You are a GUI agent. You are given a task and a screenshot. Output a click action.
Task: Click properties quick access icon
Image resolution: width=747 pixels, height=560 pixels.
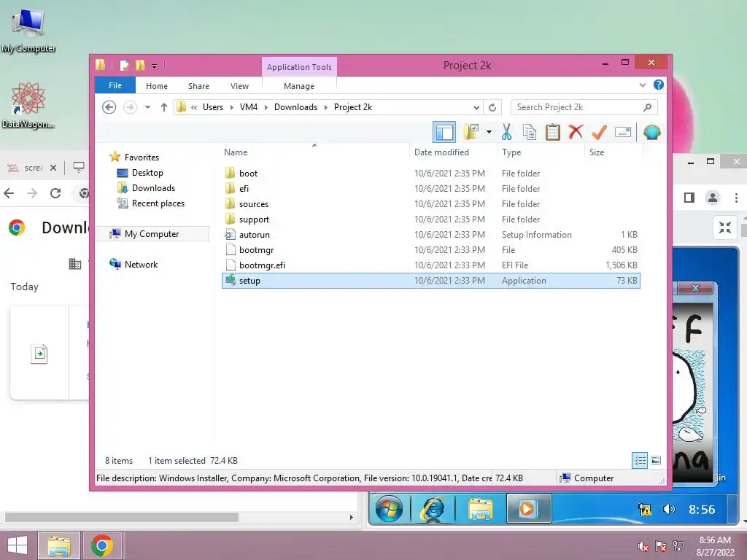124,65
